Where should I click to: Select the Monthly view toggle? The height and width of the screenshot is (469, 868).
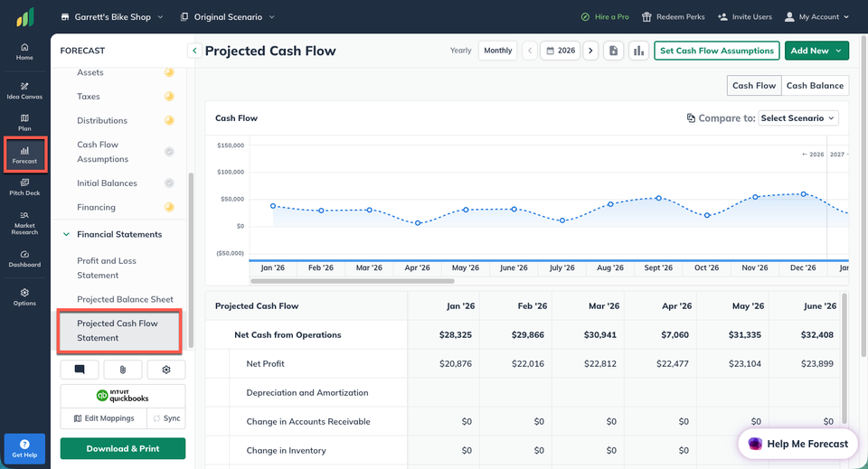click(497, 51)
